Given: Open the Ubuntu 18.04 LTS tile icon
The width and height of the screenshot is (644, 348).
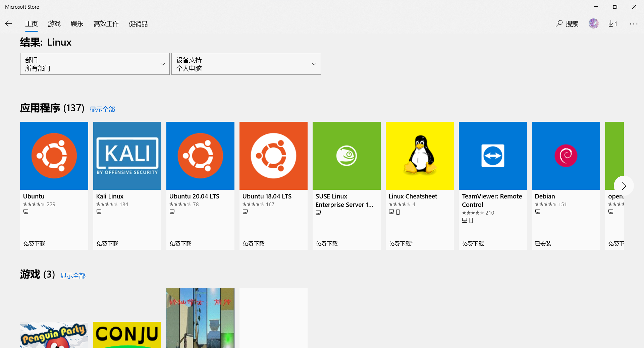Looking at the screenshot, I should pyautogui.click(x=273, y=156).
